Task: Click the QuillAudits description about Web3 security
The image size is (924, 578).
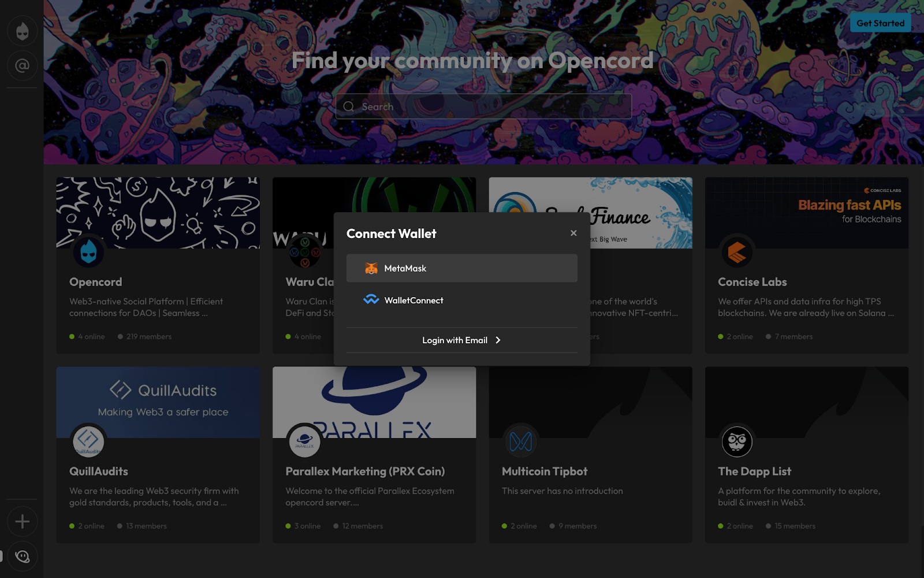Action: [154, 497]
